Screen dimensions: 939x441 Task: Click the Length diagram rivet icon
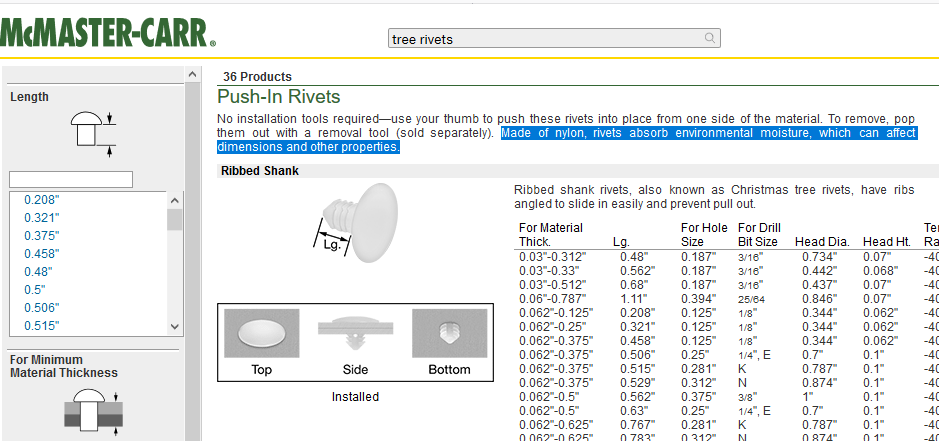[x=92, y=134]
